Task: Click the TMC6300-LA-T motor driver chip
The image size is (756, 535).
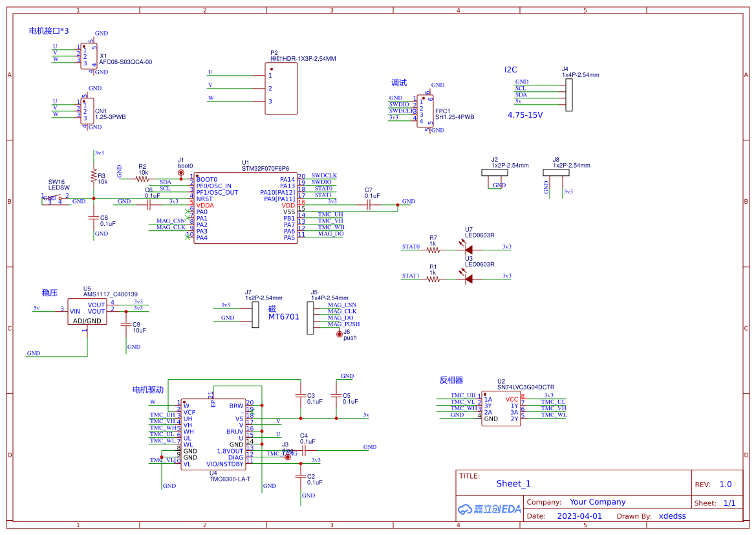Action: [213, 434]
